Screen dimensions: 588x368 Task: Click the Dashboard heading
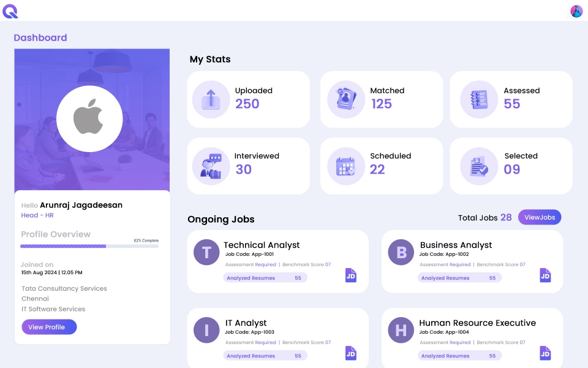(x=40, y=37)
